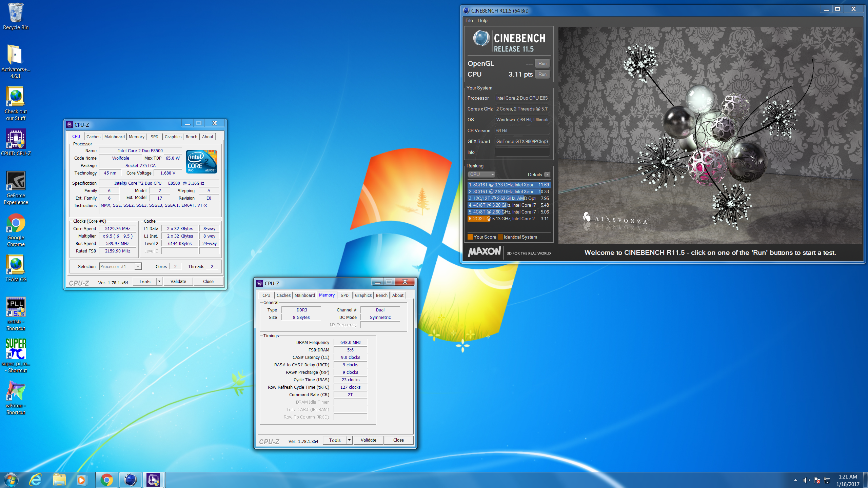Open Windows Explorer from the taskbar

coord(59,480)
